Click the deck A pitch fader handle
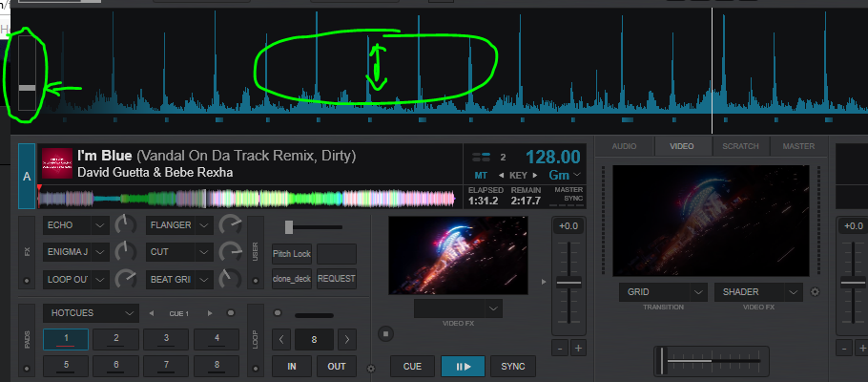This screenshot has width=868, height=382. (x=568, y=283)
